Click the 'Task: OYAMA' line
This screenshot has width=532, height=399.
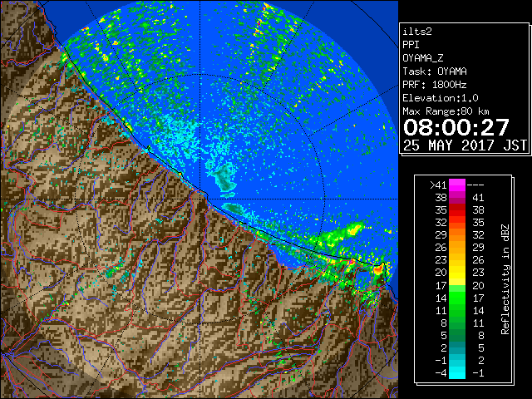tap(435, 71)
